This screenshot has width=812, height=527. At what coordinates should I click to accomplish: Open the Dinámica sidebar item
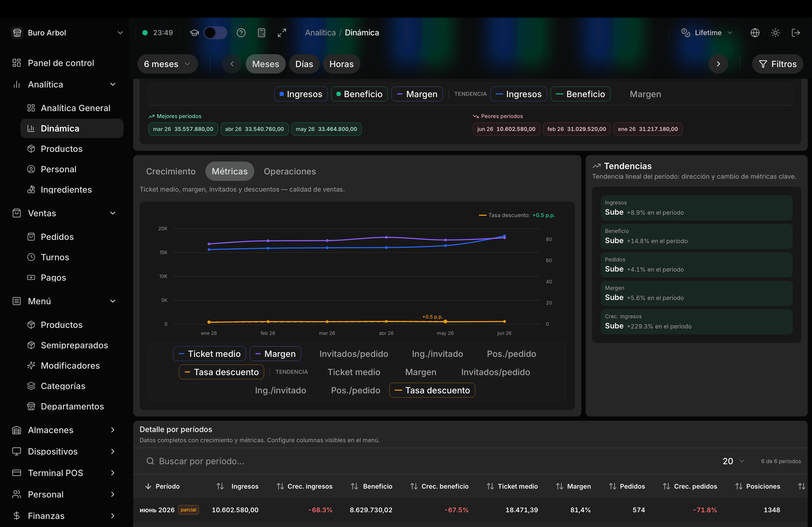coord(72,129)
